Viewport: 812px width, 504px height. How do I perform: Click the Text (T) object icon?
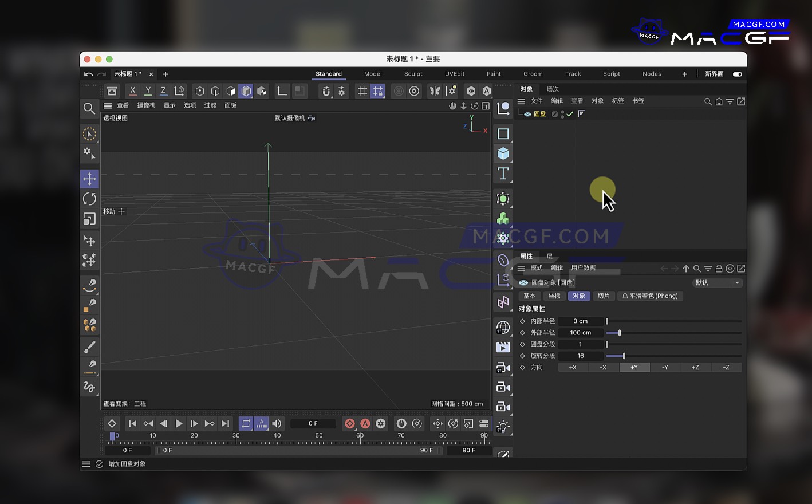tap(503, 174)
